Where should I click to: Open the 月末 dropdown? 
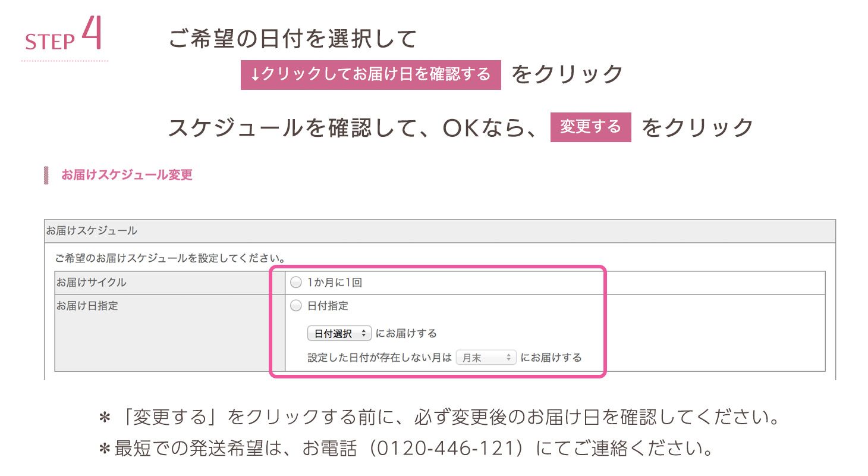(486, 358)
